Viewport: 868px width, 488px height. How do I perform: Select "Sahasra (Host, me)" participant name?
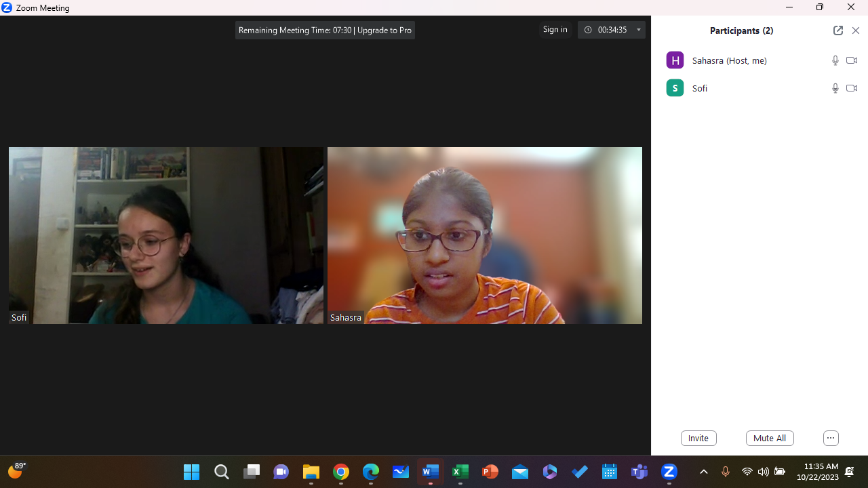click(x=730, y=60)
